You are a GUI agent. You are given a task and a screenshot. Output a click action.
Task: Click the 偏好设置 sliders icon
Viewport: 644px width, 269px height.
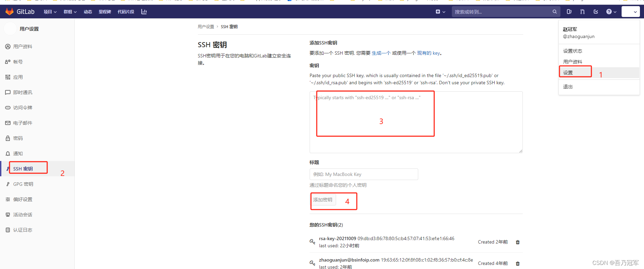[x=8, y=199]
